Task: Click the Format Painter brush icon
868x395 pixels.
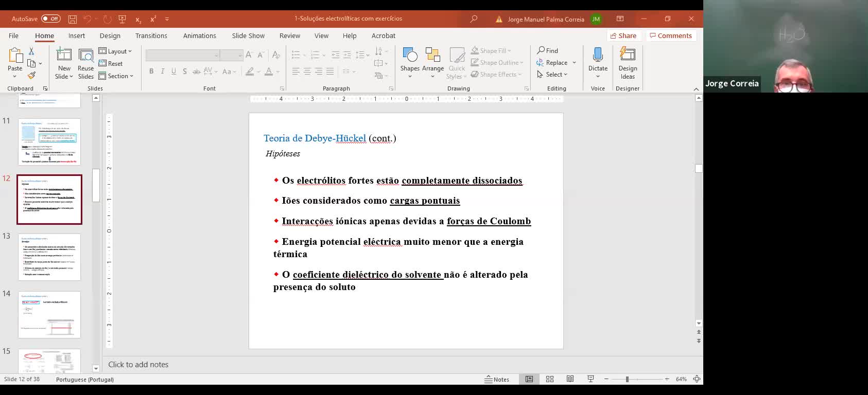Action: [31, 76]
